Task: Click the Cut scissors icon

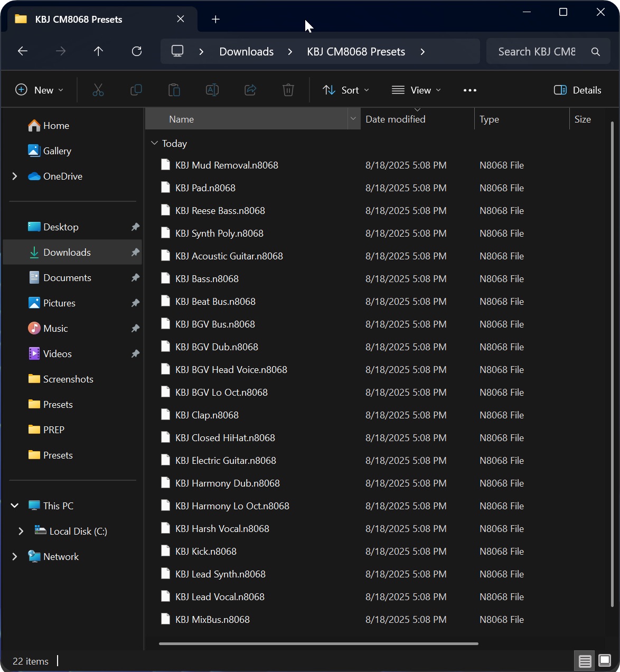Action: click(x=98, y=90)
